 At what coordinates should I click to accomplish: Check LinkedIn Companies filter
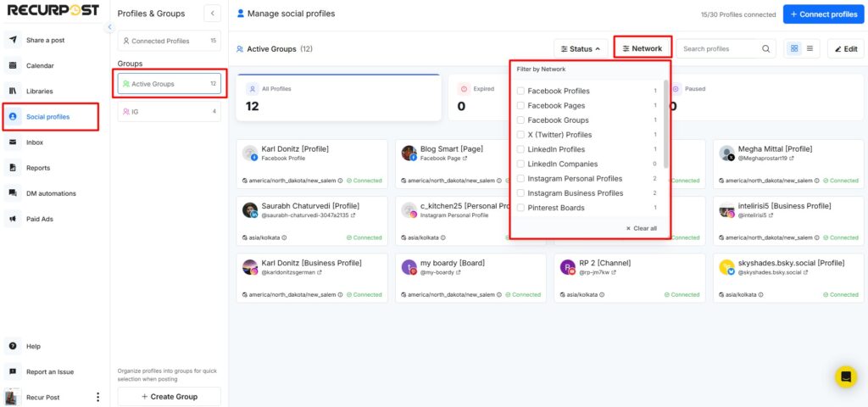(520, 164)
